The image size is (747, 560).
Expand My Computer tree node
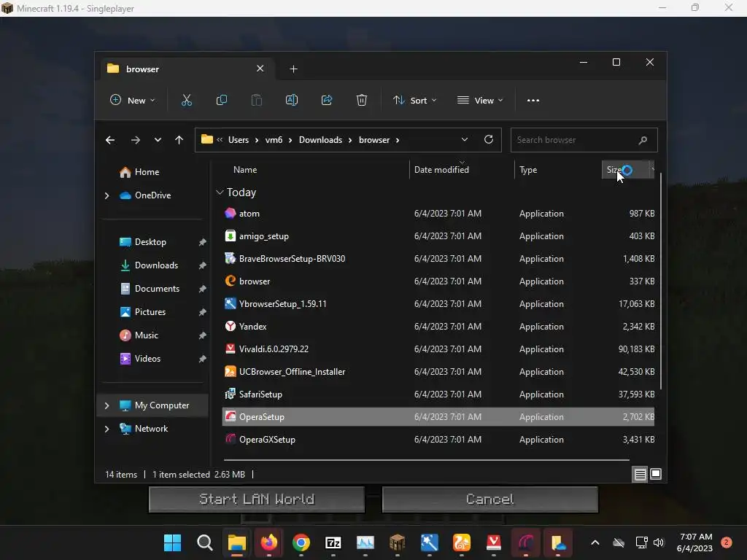[x=107, y=405]
